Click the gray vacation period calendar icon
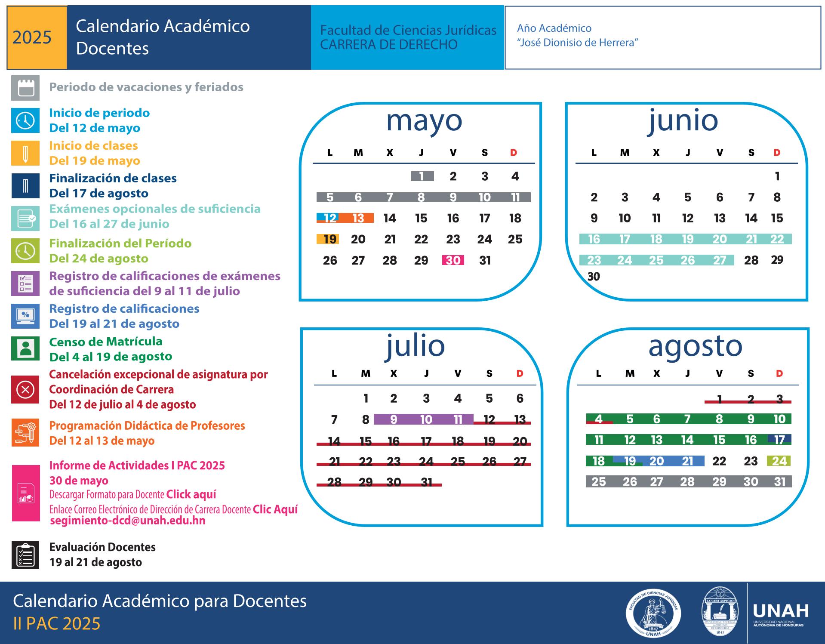Screen dimensions: 825x644 [25, 88]
